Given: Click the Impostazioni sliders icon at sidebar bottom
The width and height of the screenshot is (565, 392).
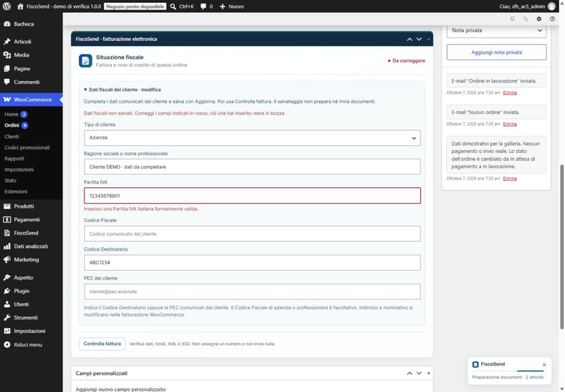Looking at the screenshot, I should (x=7, y=331).
